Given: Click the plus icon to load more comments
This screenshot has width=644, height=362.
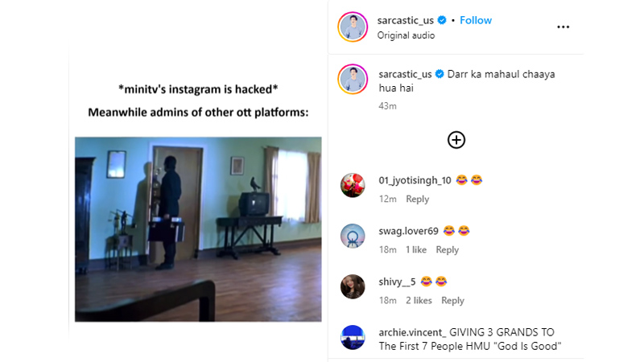Looking at the screenshot, I should (456, 140).
